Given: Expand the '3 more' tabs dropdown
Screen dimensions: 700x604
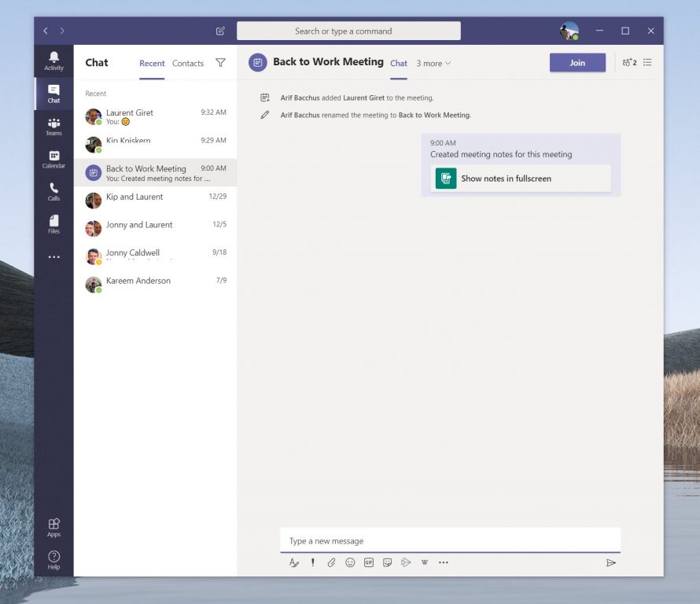Looking at the screenshot, I should coord(433,64).
